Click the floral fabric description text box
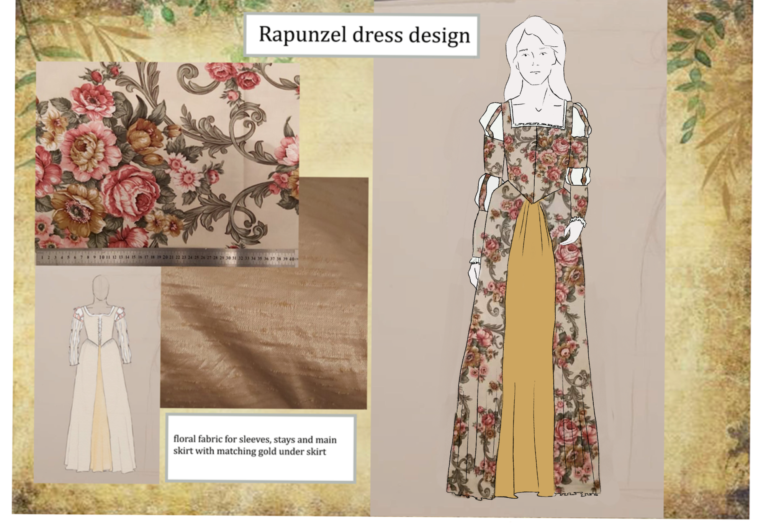 [x=261, y=447]
